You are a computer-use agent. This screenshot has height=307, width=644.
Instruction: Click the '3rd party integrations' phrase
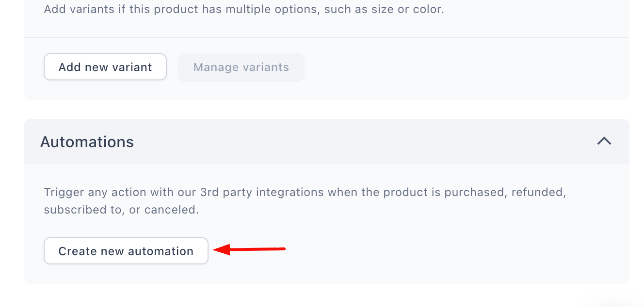point(262,192)
